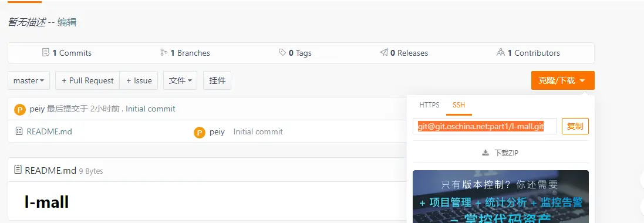Open the Tags label icon
Screen dimensions: 644x223
pyautogui.click(x=282, y=53)
